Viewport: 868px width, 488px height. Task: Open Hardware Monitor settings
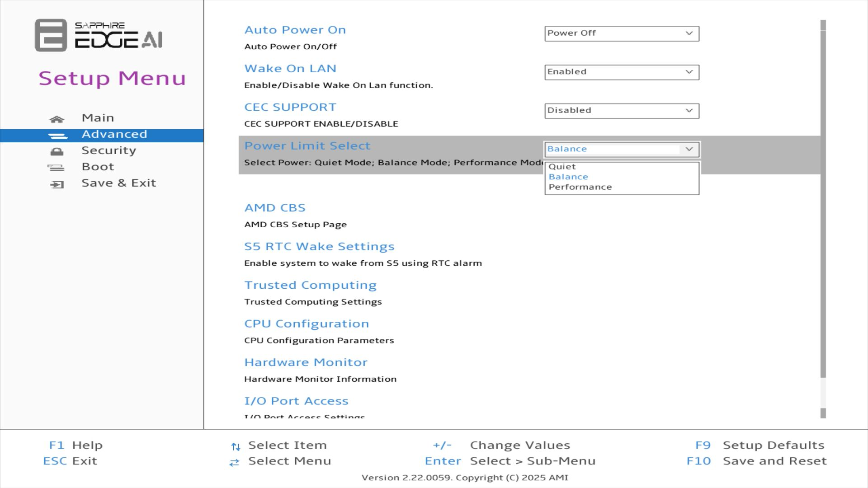pos(306,362)
